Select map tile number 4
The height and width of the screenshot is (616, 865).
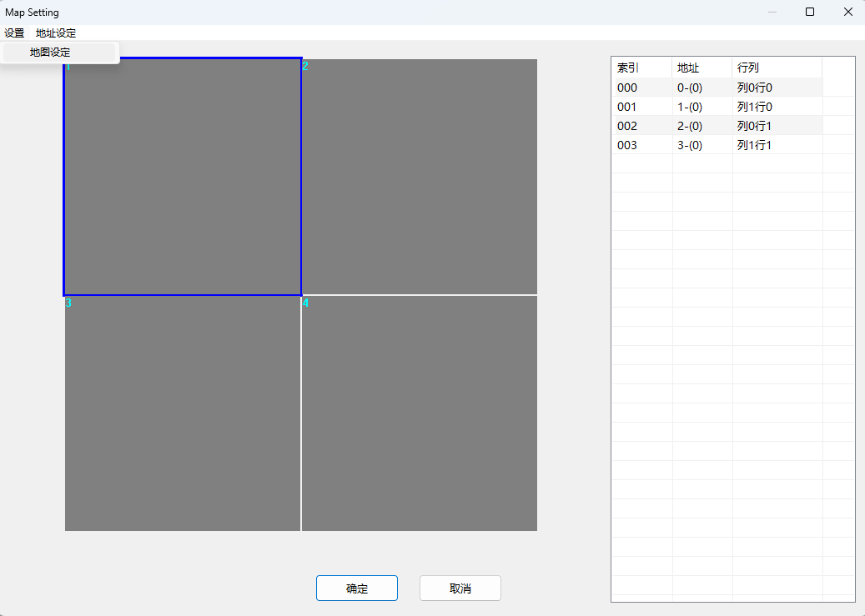(x=420, y=413)
